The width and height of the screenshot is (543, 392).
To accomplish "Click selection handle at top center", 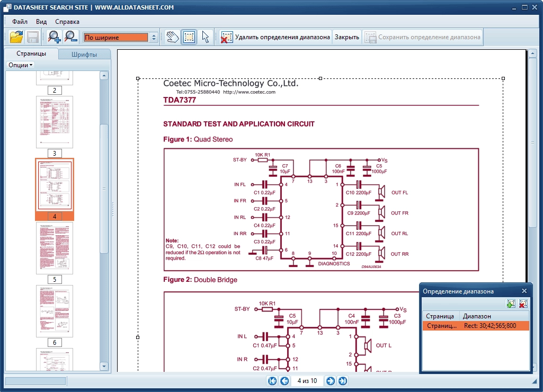I will 321,78.
